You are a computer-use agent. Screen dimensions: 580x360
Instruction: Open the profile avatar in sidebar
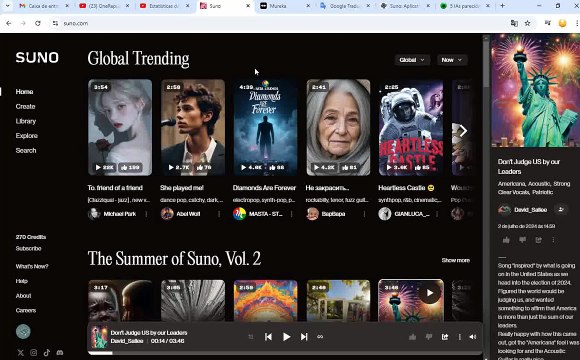(x=23, y=332)
